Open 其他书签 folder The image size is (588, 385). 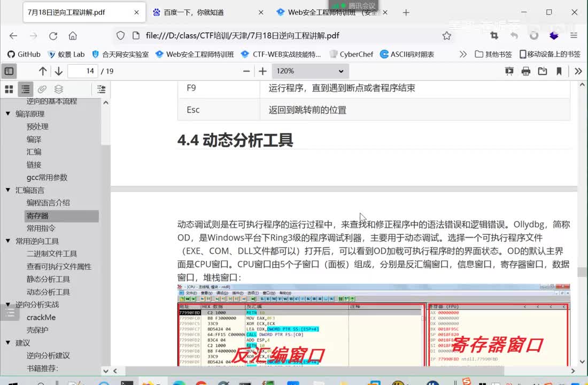click(x=493, y=55)
